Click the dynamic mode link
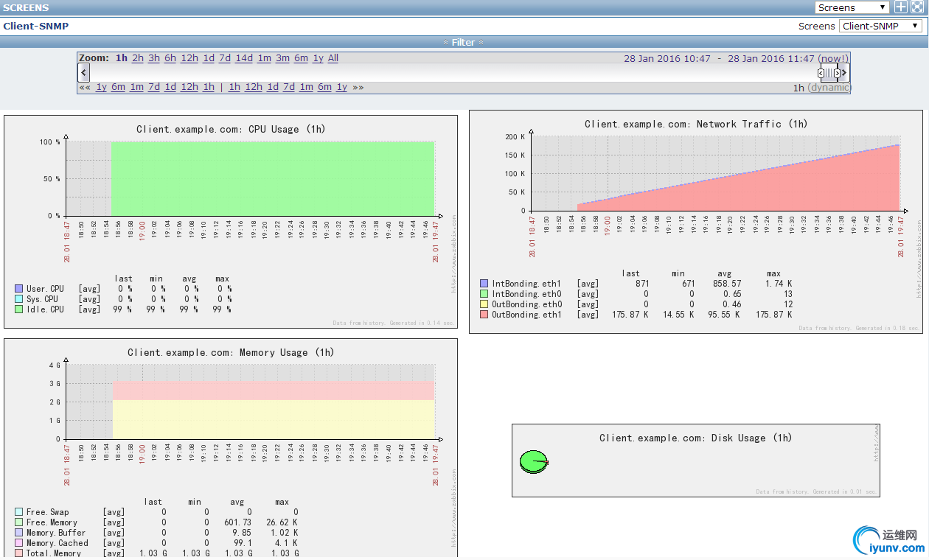The width and height of the screenshot is (929, 560). pyautogui.click(x=829, y=88)
